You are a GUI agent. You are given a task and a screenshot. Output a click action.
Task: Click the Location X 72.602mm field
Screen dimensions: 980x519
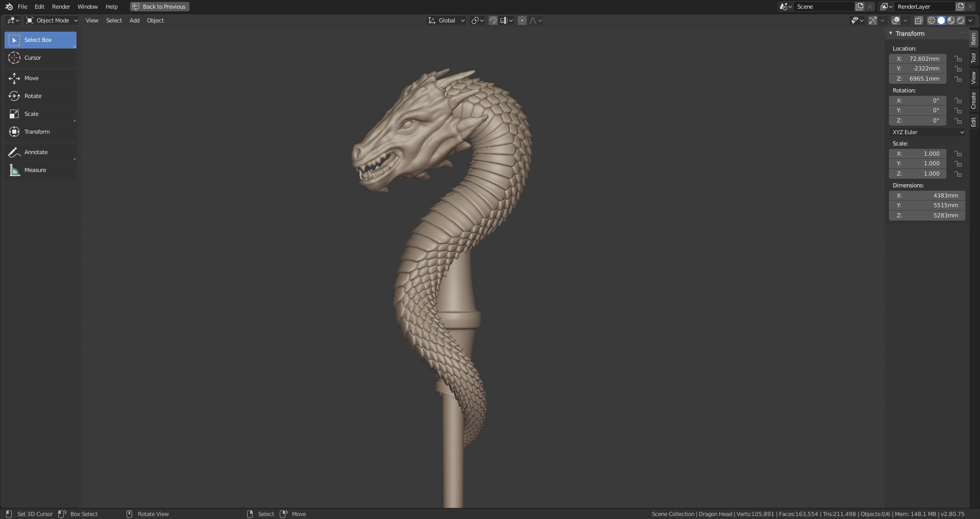coord(918,59)
